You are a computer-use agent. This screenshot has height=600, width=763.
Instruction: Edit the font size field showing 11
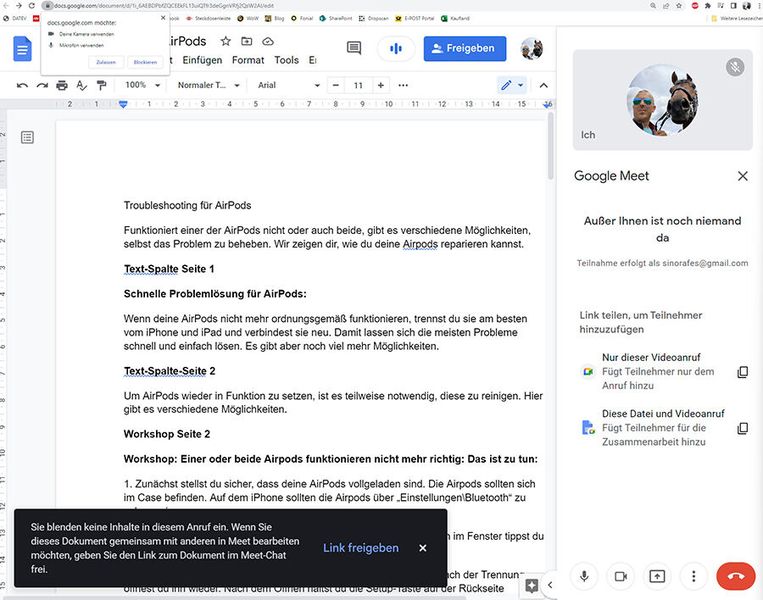pyautogui.click(x=358, y=85)
